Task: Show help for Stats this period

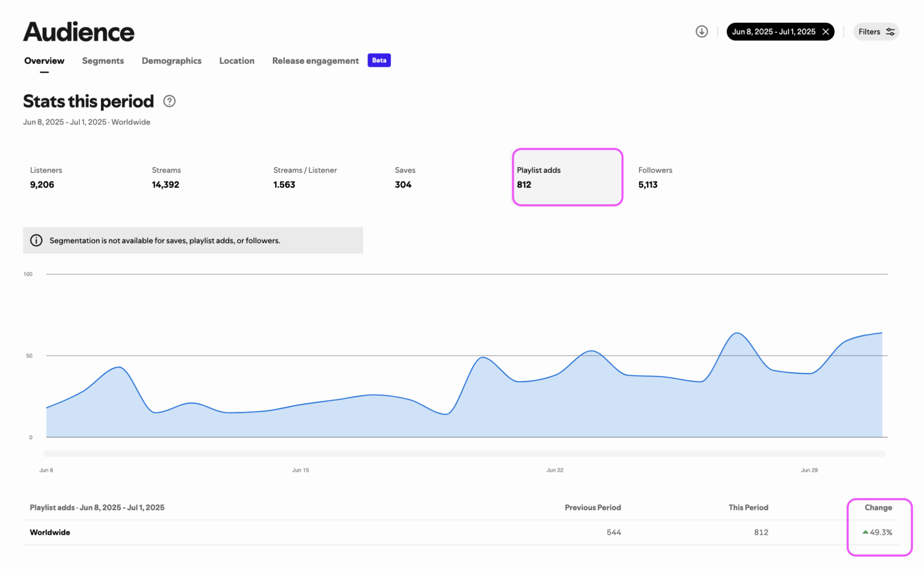Action: click(x=169, y=101)
